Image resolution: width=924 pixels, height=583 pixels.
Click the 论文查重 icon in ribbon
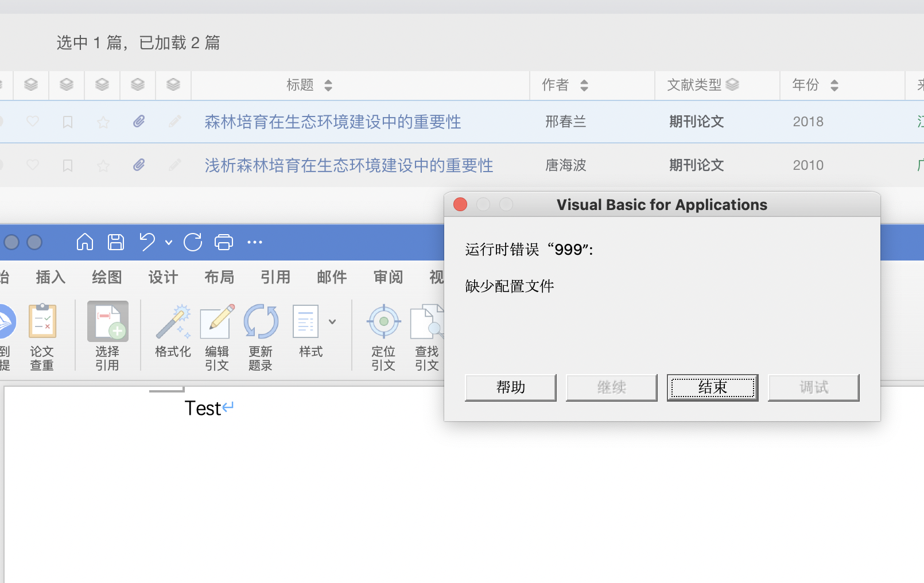tap(42, 321)
